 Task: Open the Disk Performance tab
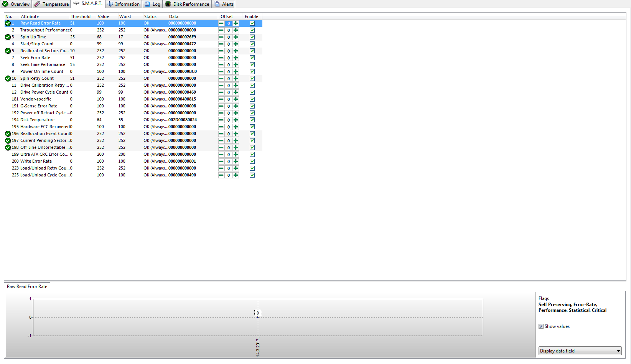pos(187,4)
